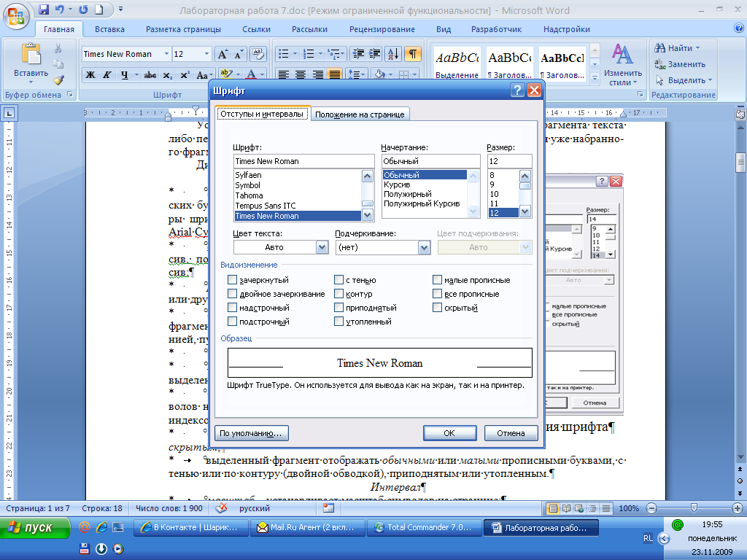The image size is (747, 560).
Task: Click the Help icon in Шрифт dialog
Action: [517, 90]
